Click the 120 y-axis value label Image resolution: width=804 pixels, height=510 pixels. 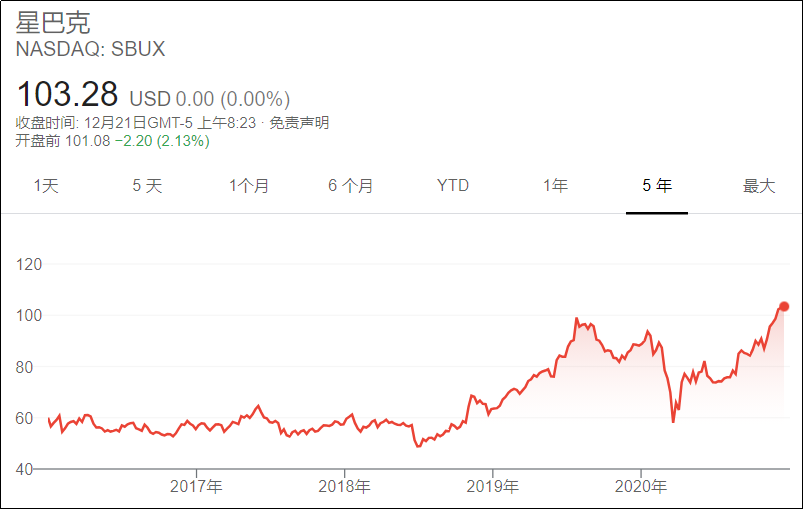(x=29, y=264)
